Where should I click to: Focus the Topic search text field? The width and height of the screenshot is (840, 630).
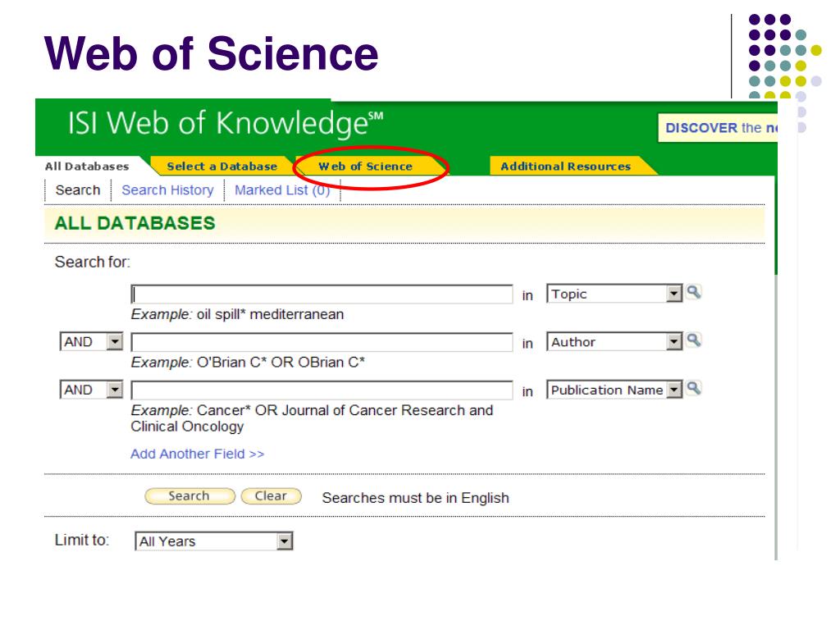point(322,294)
